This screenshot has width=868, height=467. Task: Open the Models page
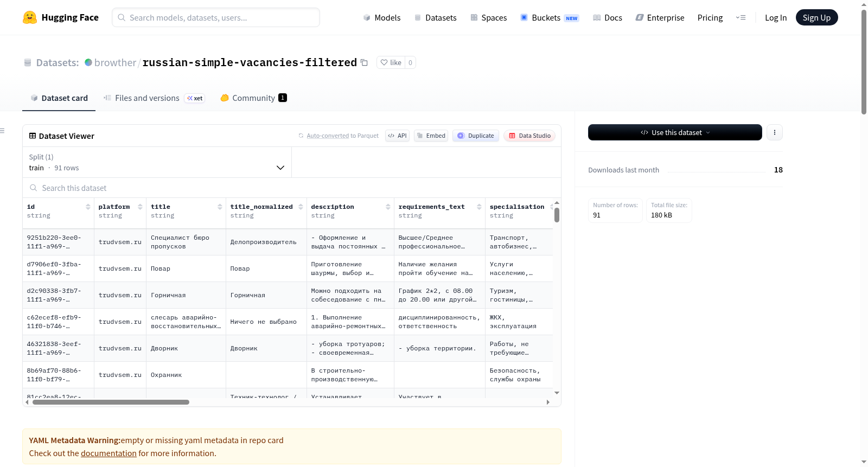click(x=382, y=17)
